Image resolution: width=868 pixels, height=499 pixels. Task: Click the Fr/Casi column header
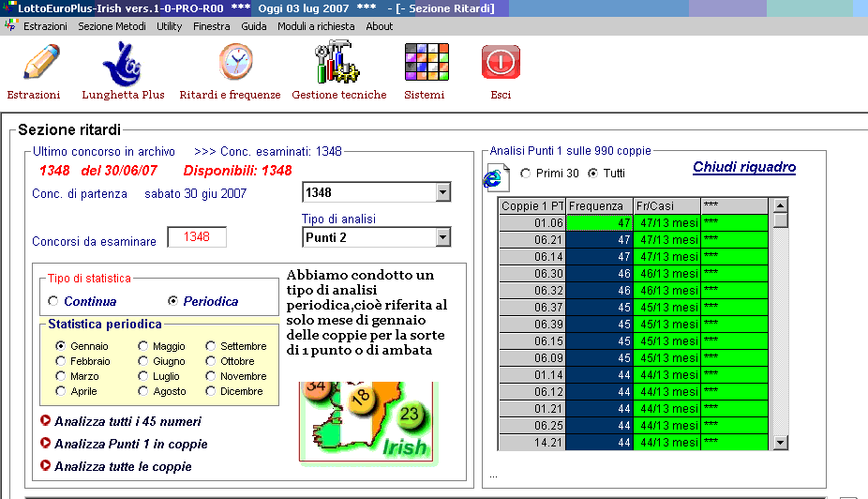[666, 206]
